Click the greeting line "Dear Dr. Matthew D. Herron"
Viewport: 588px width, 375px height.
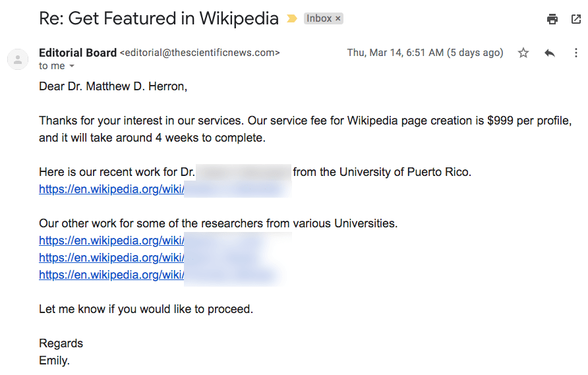113,86
